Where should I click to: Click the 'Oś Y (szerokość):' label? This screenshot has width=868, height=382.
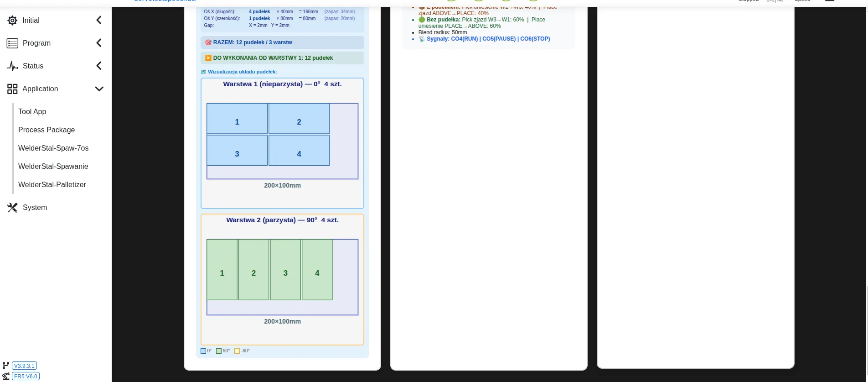click(222, 19)
